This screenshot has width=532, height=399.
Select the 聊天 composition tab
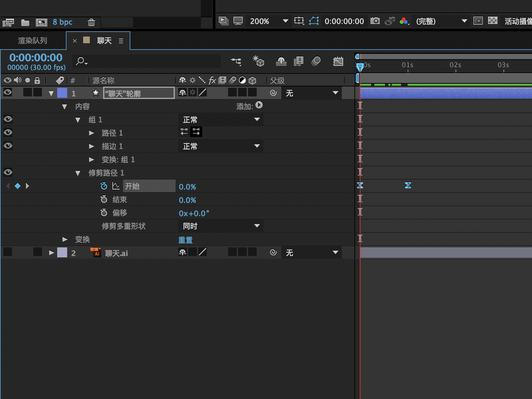coord(104,41)
